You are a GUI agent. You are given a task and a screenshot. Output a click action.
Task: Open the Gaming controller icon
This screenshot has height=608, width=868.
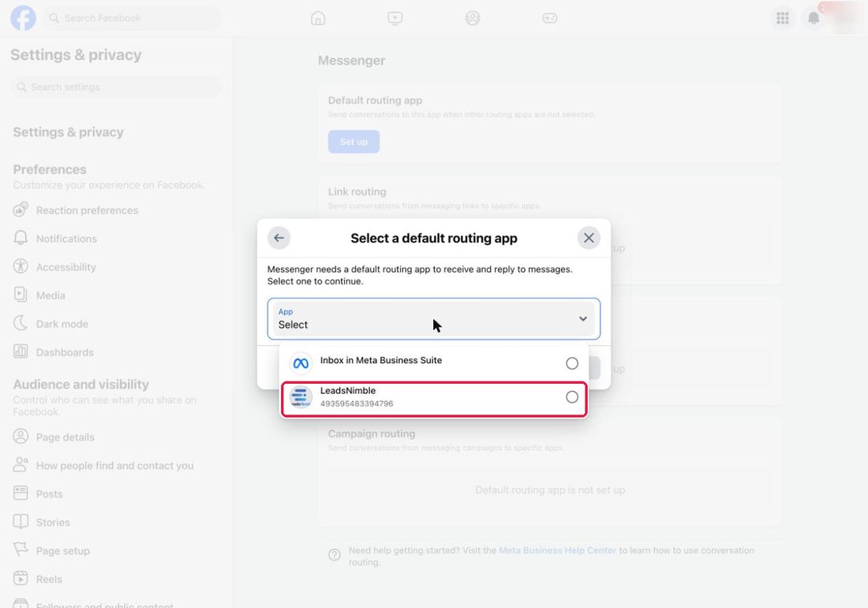click(x=550, y=18)
